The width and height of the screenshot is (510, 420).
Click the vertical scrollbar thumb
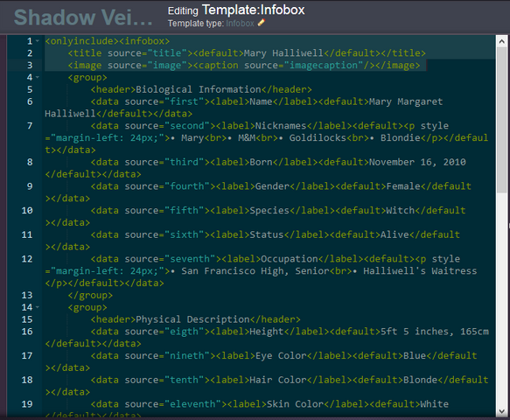pyautogui.click(x=501, y=121)
